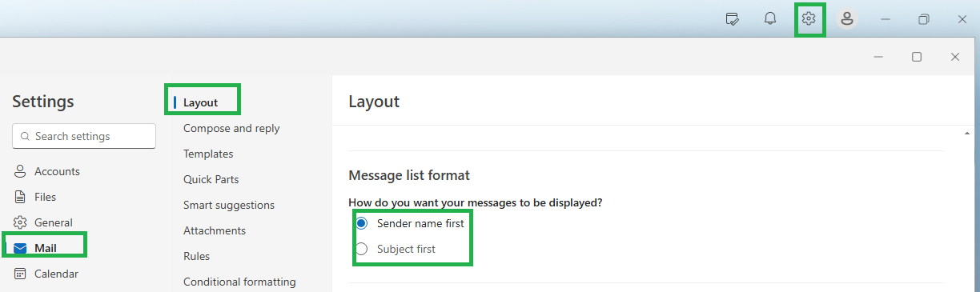Open Outlook settings gear icon
The height and width of the screenshot is (292, 980).
pyautogui.click(x=809, y=18)
